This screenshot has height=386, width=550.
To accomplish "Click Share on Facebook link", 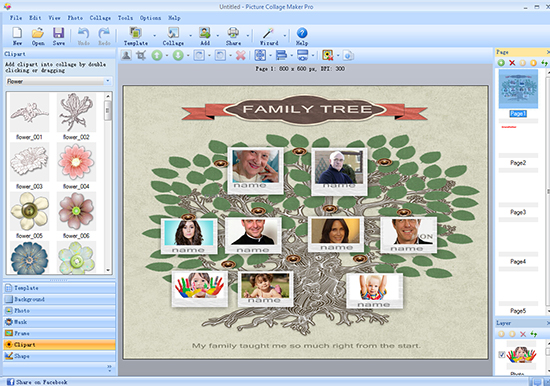I will [x=37, y=382].
